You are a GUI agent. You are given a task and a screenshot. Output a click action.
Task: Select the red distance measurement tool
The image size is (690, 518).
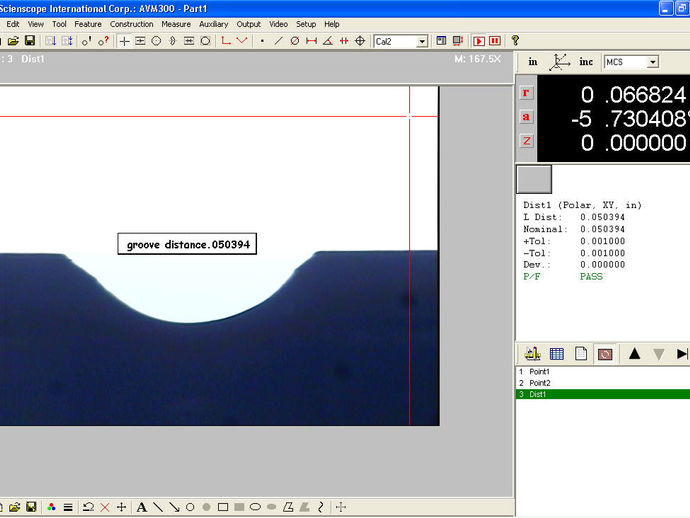coord(311,41)
